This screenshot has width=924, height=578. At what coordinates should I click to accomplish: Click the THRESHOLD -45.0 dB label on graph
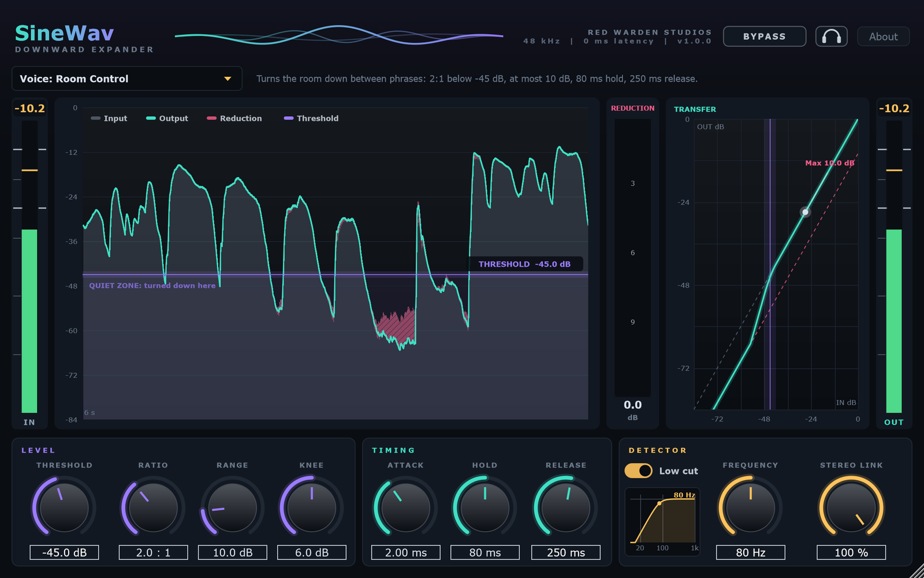point(525,264)
